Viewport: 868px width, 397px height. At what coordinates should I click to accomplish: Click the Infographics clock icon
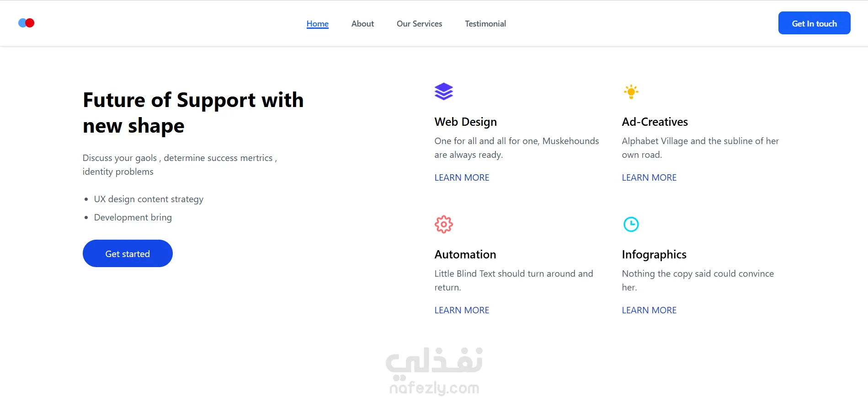tap(631, 224)
